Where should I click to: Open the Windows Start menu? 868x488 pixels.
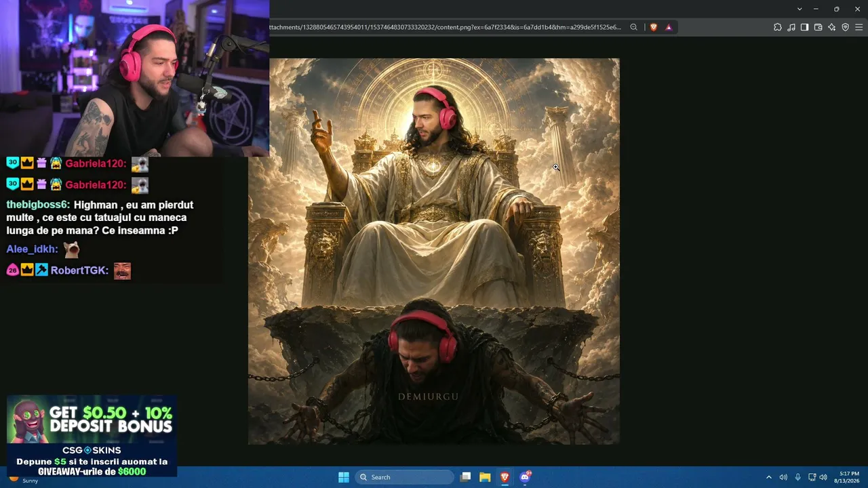(x=344, y=477)
